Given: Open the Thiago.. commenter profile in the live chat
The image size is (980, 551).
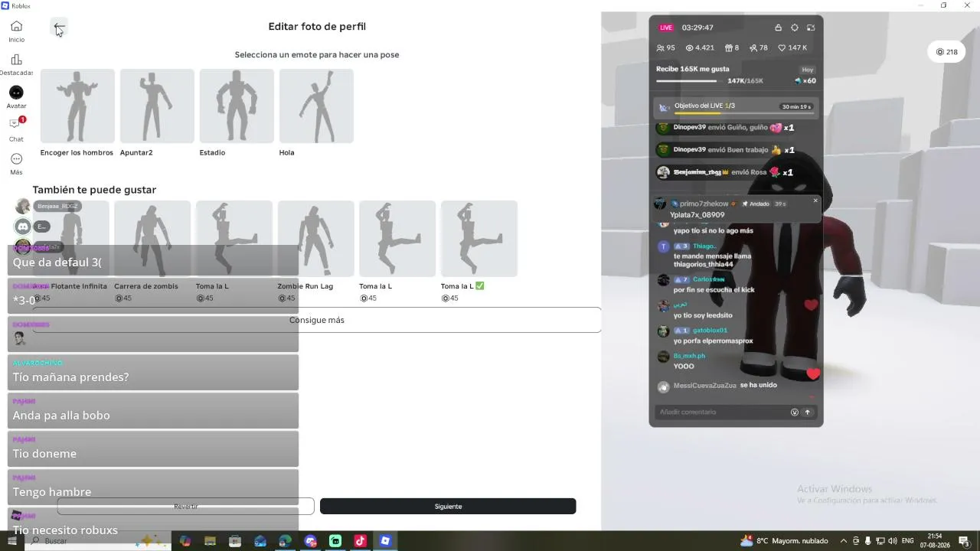Looking at the screenshot, I should coord(704,246).
